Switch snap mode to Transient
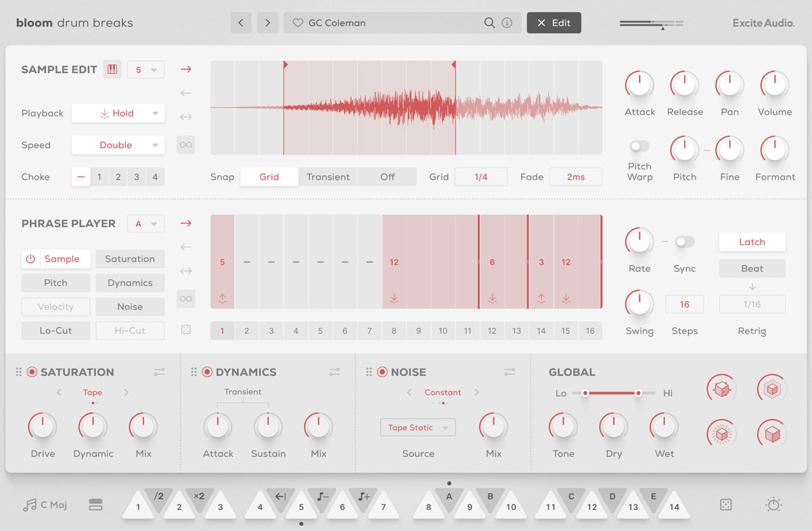This screenshot has width=812, height=531. (x=328, y=176)
